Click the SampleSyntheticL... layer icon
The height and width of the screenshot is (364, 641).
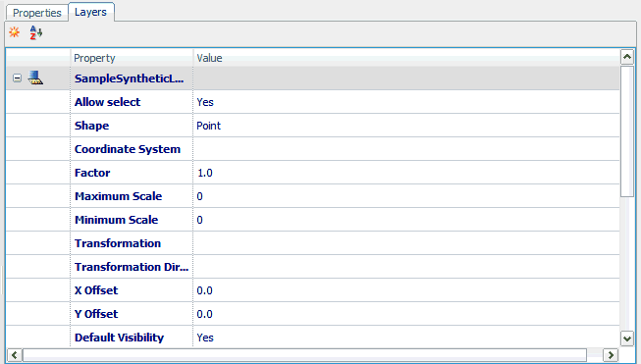35,78
